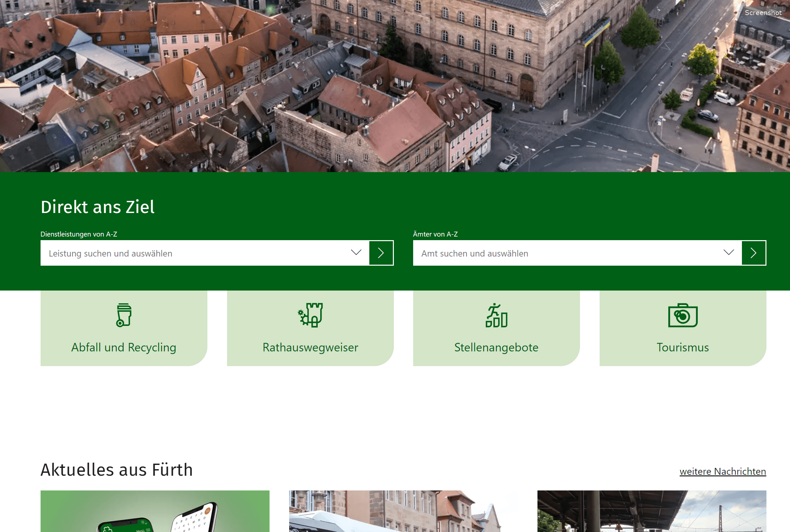
Task: Submit the Ämter search arrow button
Action: point(753,253)
